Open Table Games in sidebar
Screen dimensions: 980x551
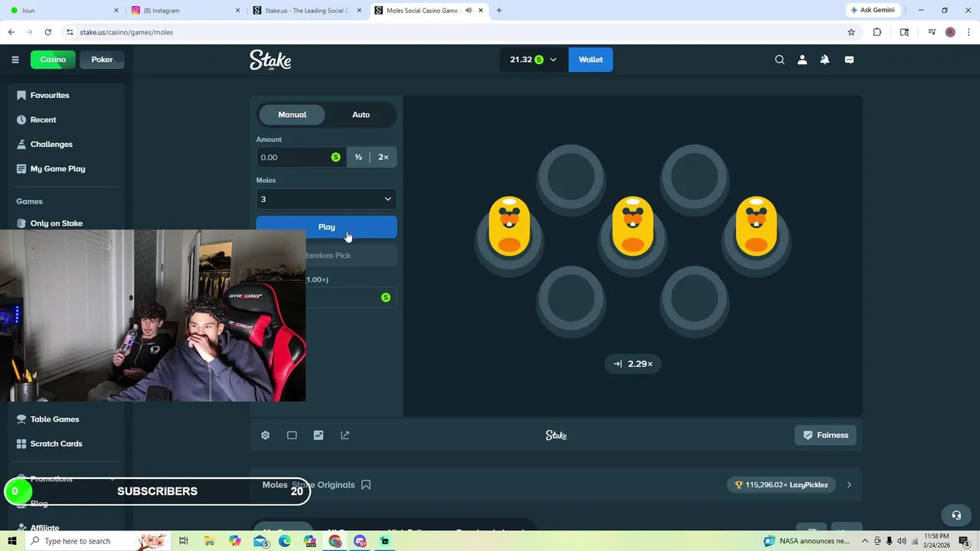[x=54, y=419]
